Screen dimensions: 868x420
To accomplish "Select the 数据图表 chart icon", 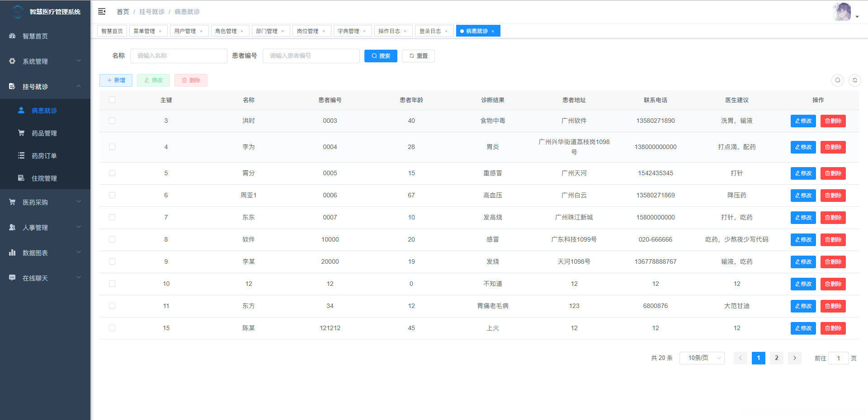I will 12,252.
